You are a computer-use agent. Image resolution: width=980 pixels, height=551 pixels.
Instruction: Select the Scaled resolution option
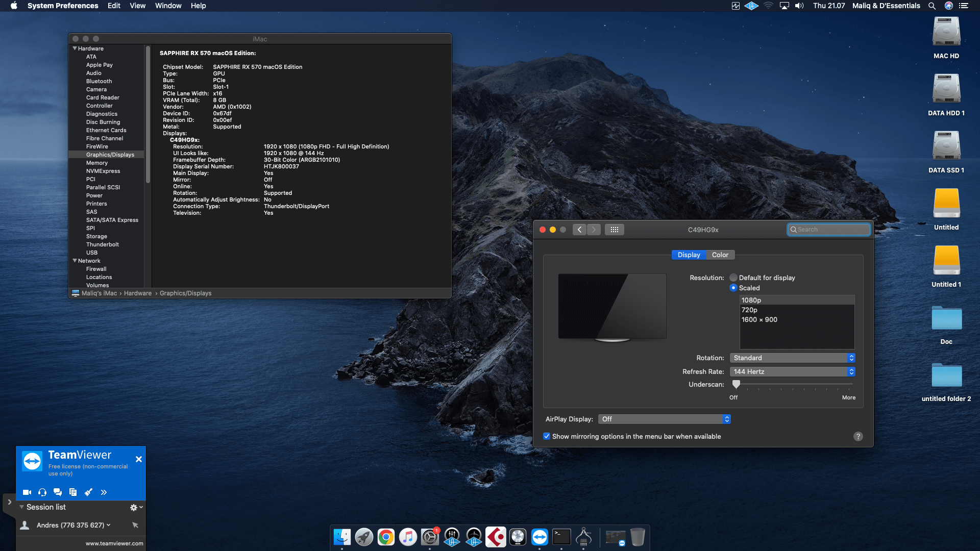733,288
